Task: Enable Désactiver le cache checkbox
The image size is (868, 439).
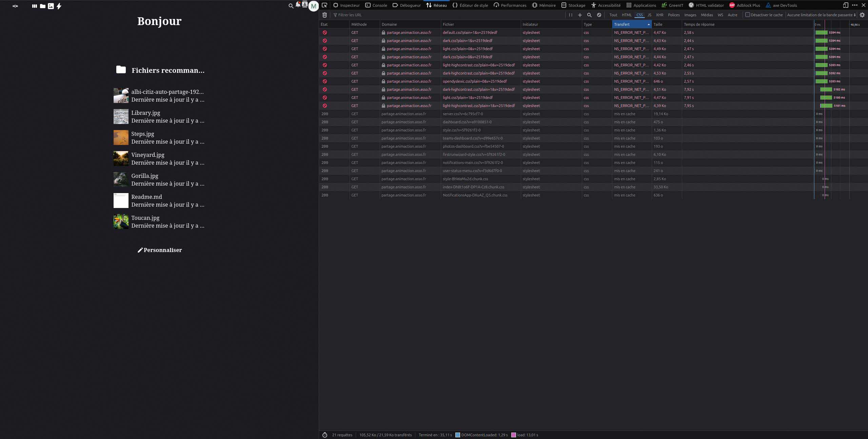Action: (x=747, y=15)
